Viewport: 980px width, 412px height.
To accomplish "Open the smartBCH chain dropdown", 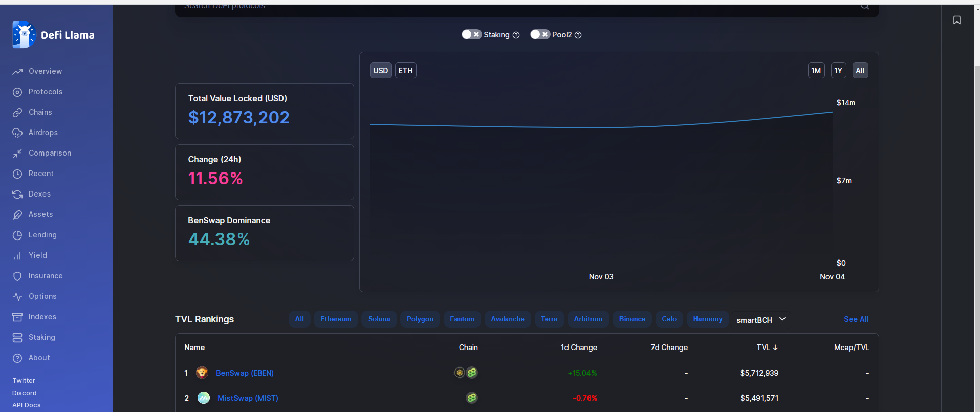I will point(761,319).
